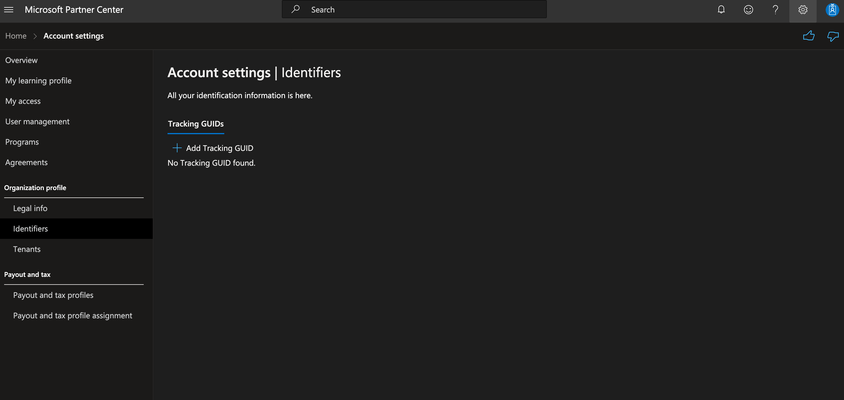
Task: Click the Payout and tax section header
Action: tap(27, 275)
